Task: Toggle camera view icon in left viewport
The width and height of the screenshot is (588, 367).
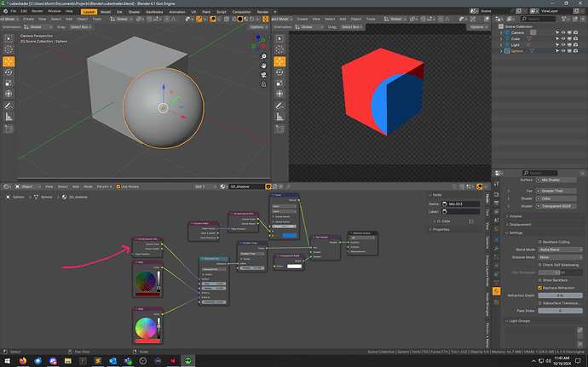Action: tap(263, 75)
